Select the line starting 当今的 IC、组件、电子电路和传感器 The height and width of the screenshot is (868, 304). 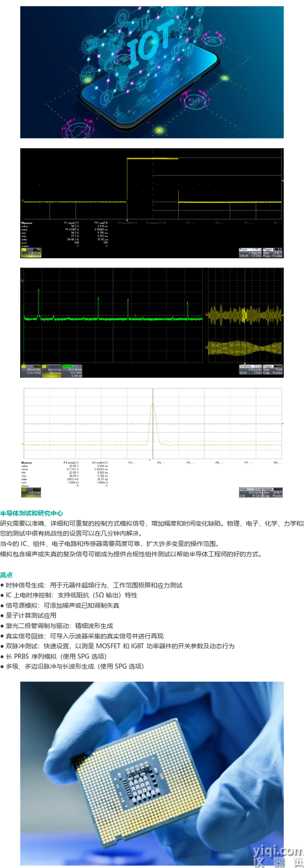pyautogui.click(x=109, y=544)
